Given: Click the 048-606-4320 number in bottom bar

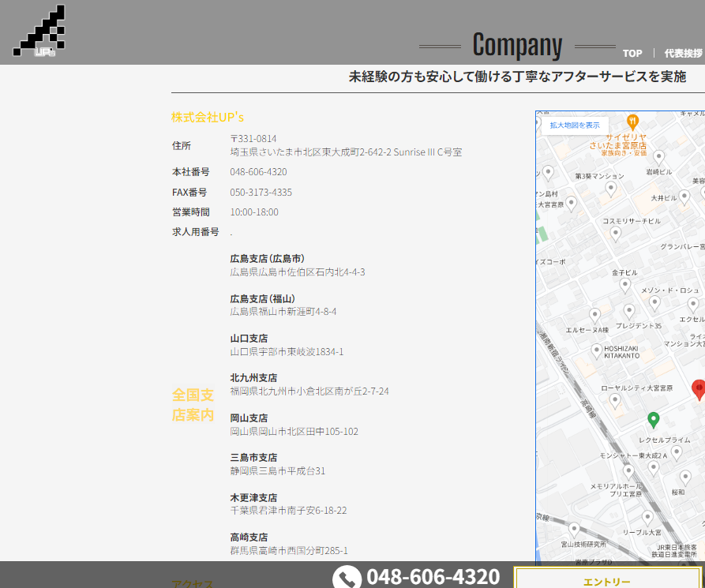Looking at the screenshot, I should pos(433,577).
